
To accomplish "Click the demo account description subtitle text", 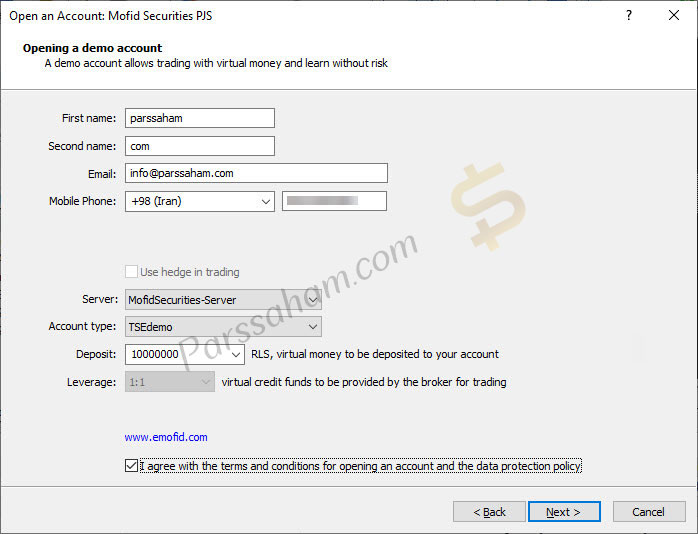I will click(216, 63).
